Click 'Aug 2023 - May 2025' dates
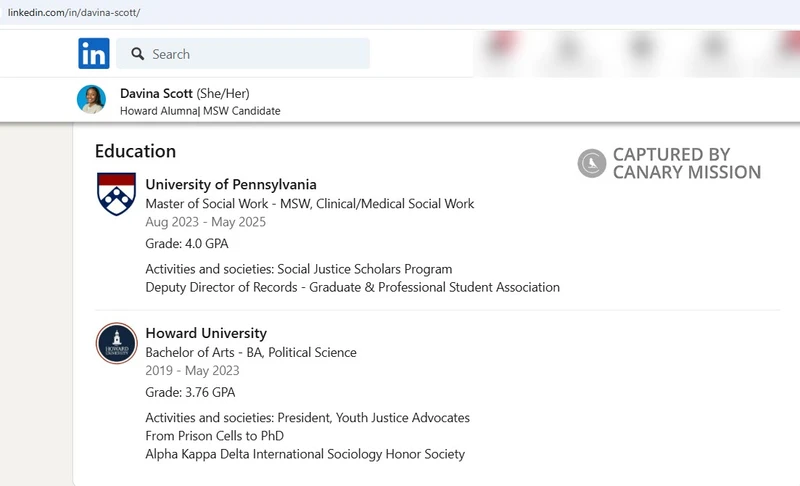This screenshot has width=800, height=486. [206, 222]
